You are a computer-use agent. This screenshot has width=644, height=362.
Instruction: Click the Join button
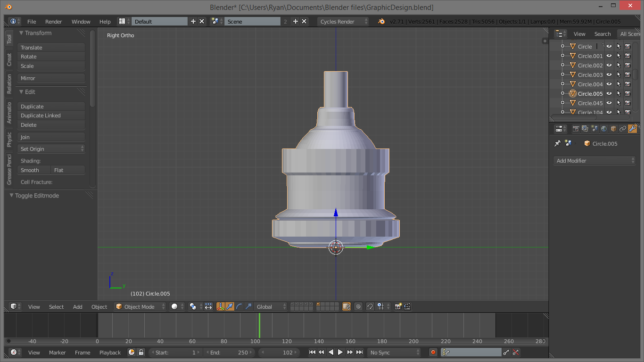51,137
